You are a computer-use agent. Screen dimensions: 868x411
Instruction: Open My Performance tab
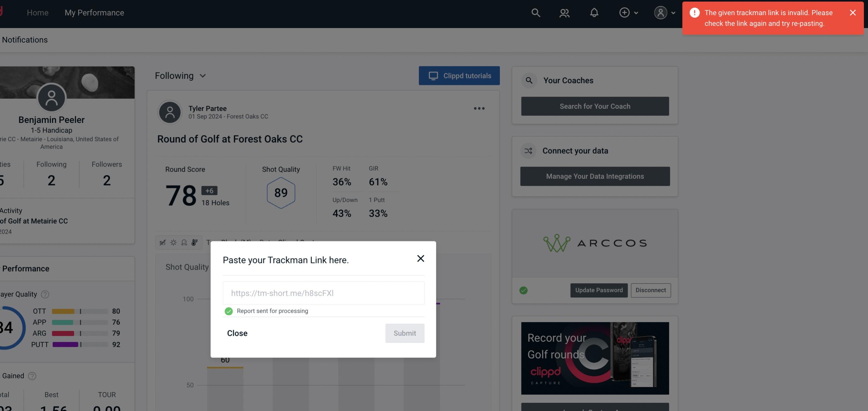[95, 12]
